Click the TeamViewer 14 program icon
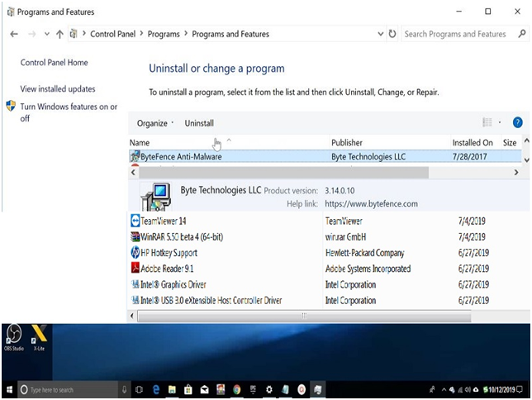The height and width of the screenshot is (400, 532). pos(135,221)
